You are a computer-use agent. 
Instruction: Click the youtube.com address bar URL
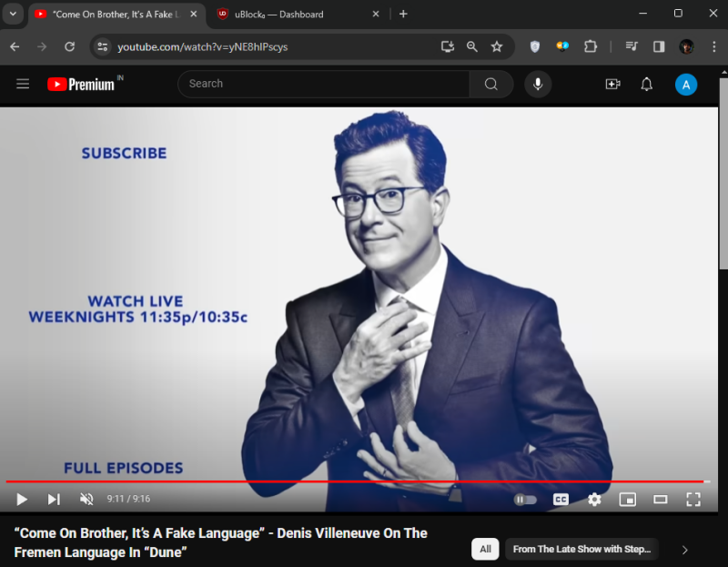point(202,47)
